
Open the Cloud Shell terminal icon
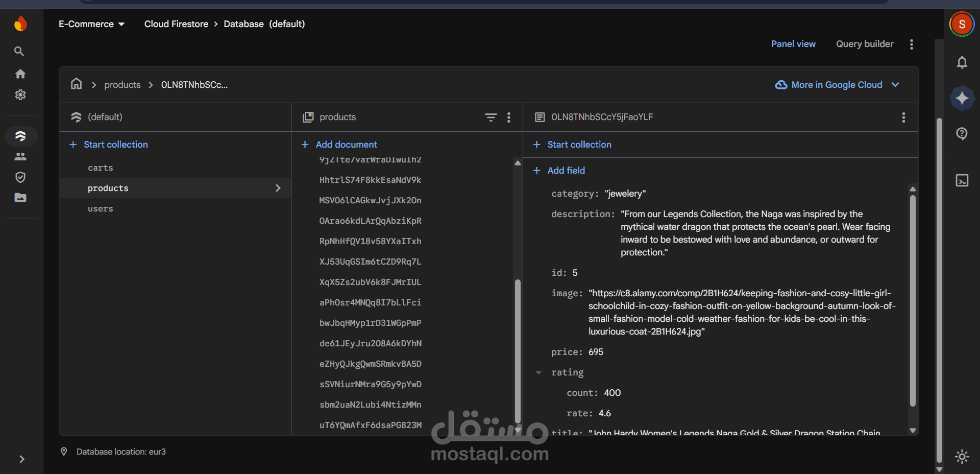(962, 180)
